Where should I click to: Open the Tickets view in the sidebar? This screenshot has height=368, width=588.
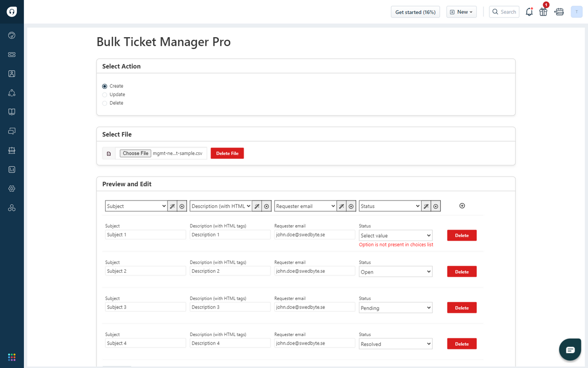12,55
